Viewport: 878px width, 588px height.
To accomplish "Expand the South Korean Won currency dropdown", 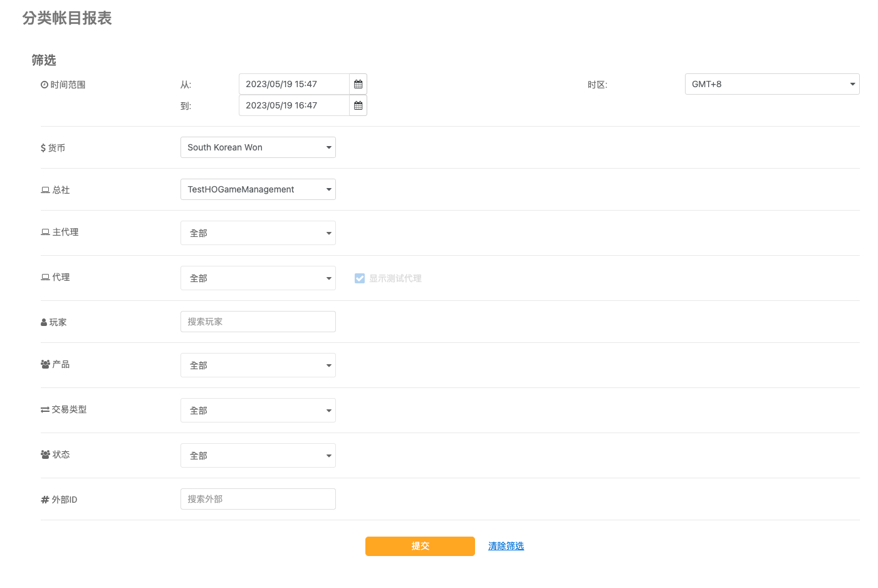I will click(x=258, y=147).
